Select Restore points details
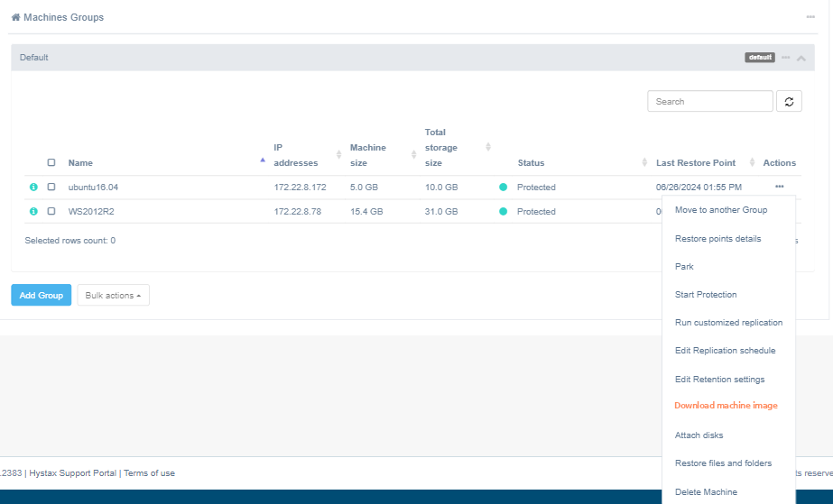 (x=717, y=239)
